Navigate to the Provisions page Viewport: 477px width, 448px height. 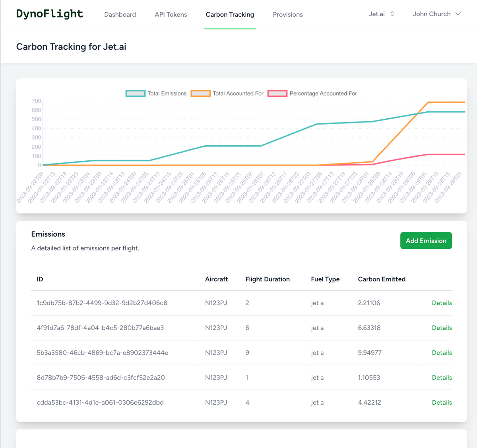click(287, 14)
